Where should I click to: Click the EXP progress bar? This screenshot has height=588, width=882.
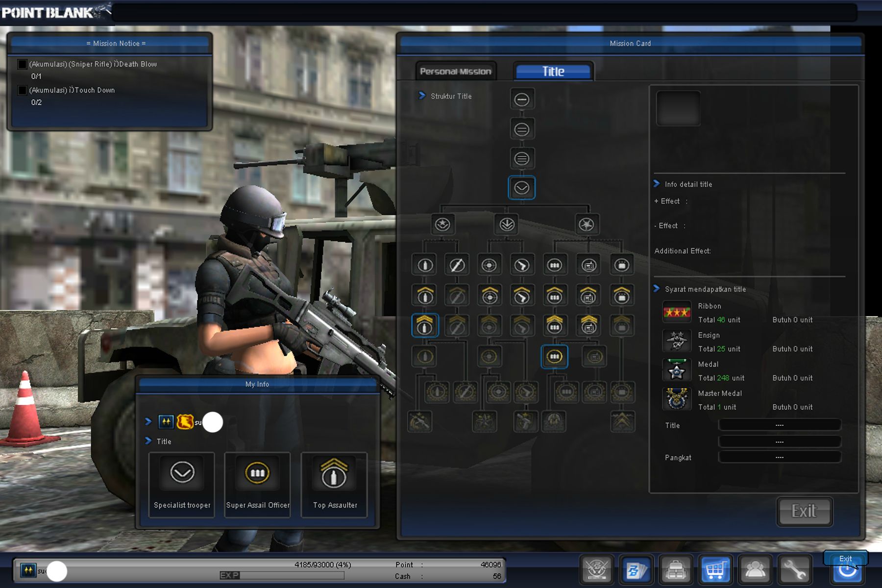(282, 575)
